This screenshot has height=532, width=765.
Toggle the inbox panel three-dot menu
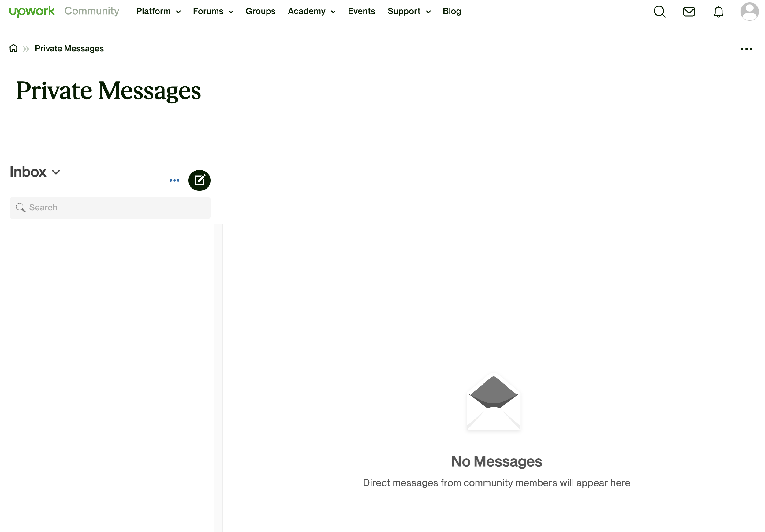(x=174, y=180)
